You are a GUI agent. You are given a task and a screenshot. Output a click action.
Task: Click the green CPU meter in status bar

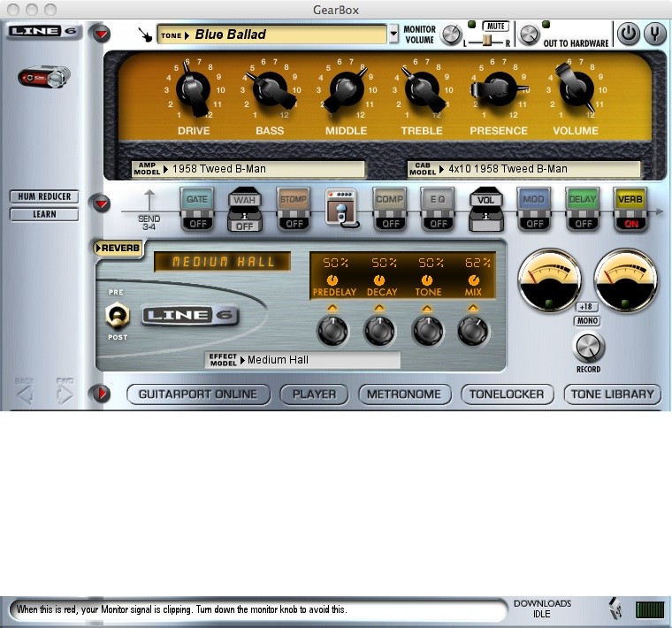[650, 609]
